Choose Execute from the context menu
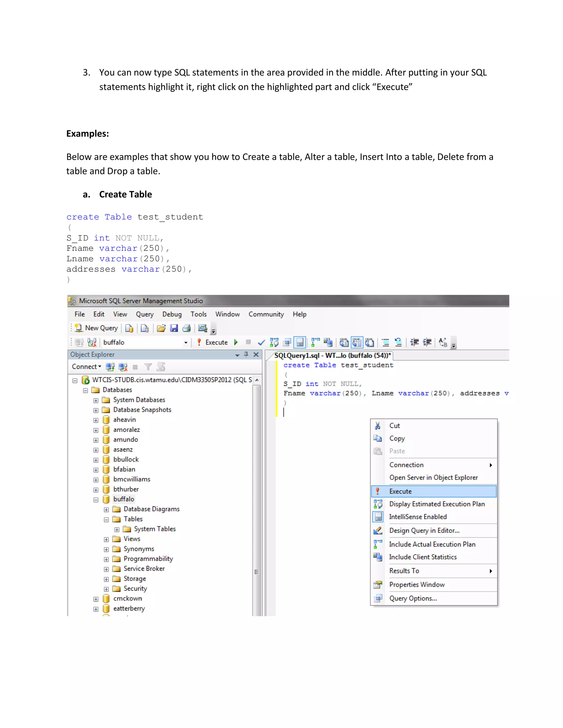The height and width of the screenshot is (728, 563). coord(434,491)
